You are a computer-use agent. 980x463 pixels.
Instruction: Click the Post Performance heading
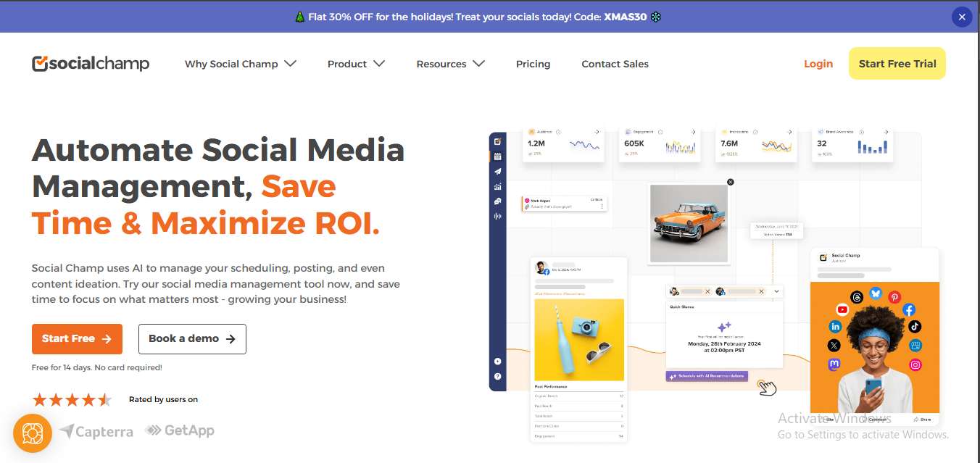pos(551,387)
